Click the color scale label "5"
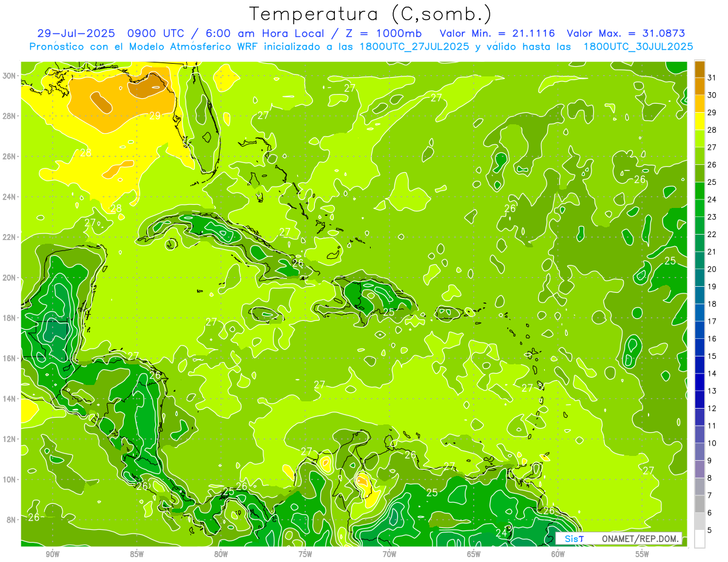The image size is (728, 562). [710, 530]
